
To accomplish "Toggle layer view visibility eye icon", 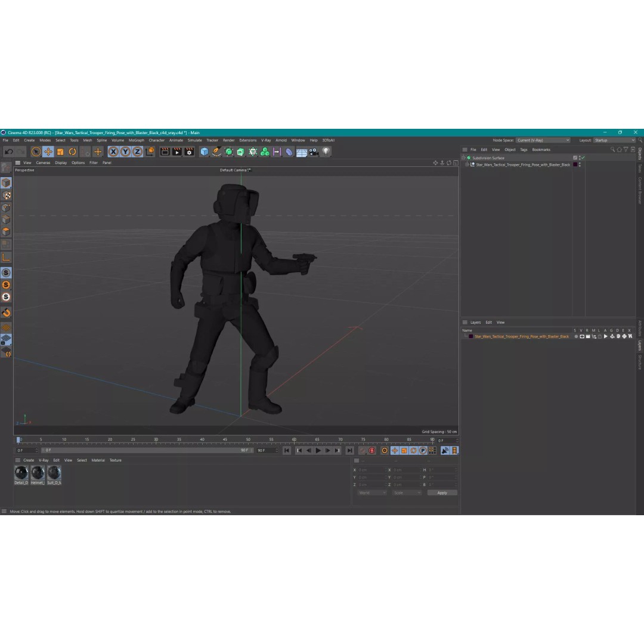I will pyautogui.click(x=582, y=336).
